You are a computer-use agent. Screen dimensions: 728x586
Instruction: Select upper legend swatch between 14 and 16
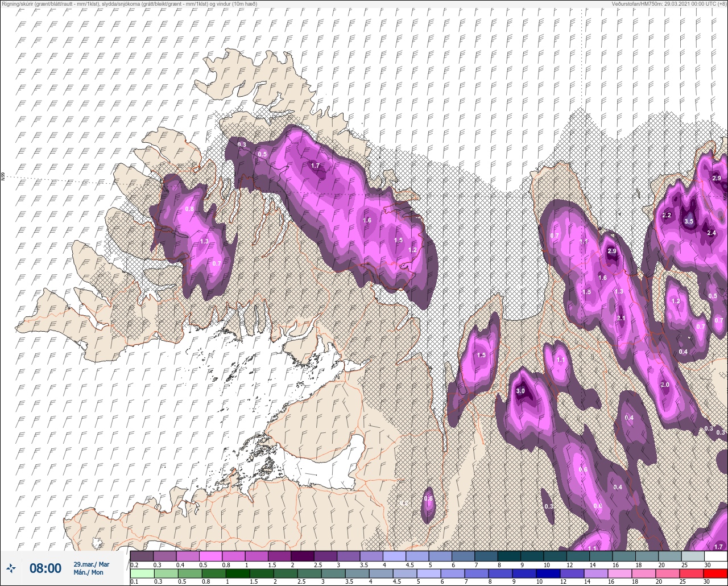601,556
